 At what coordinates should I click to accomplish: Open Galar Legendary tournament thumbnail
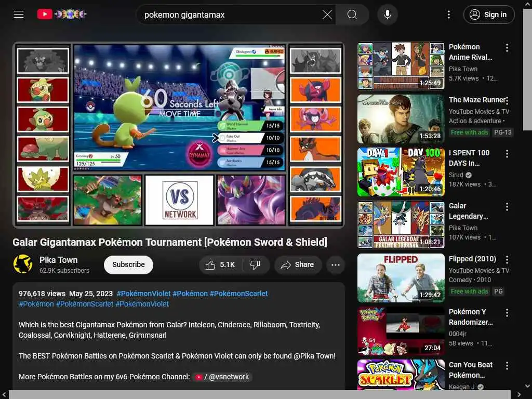[401, 225]
